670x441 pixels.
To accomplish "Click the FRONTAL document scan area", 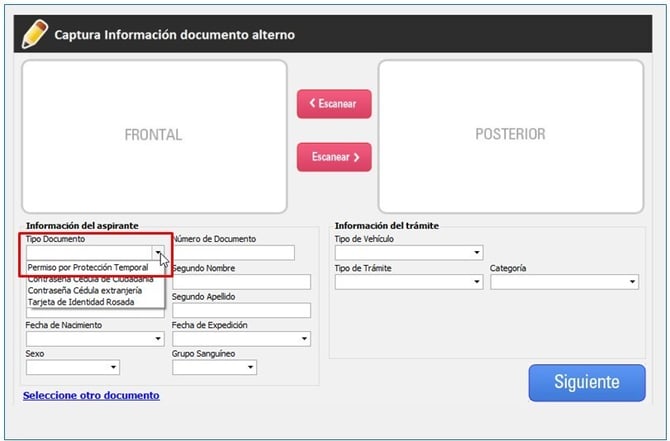I will point(154,135).
